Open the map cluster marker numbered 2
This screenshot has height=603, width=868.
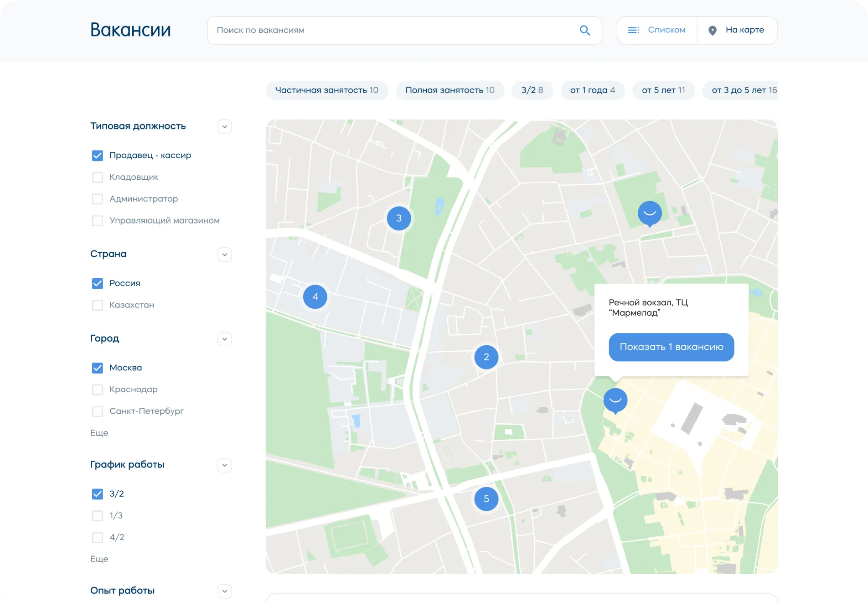(x=486, y=357)
